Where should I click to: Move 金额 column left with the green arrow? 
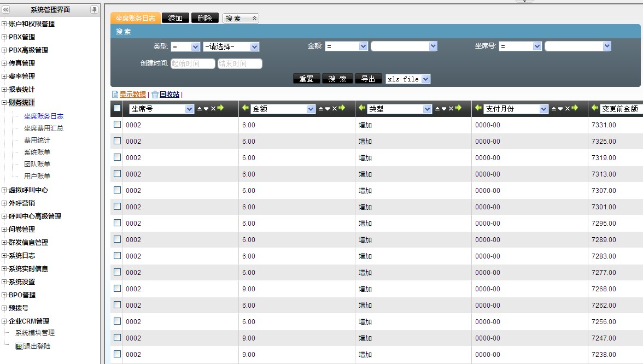(x=245, y=108)
